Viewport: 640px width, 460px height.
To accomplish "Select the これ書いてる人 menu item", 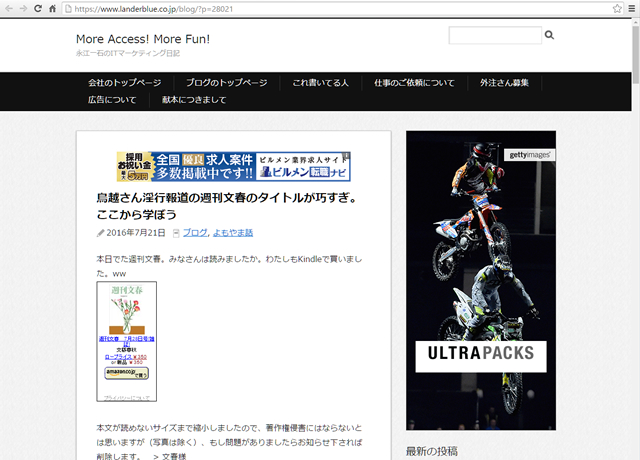I will 320,82.
